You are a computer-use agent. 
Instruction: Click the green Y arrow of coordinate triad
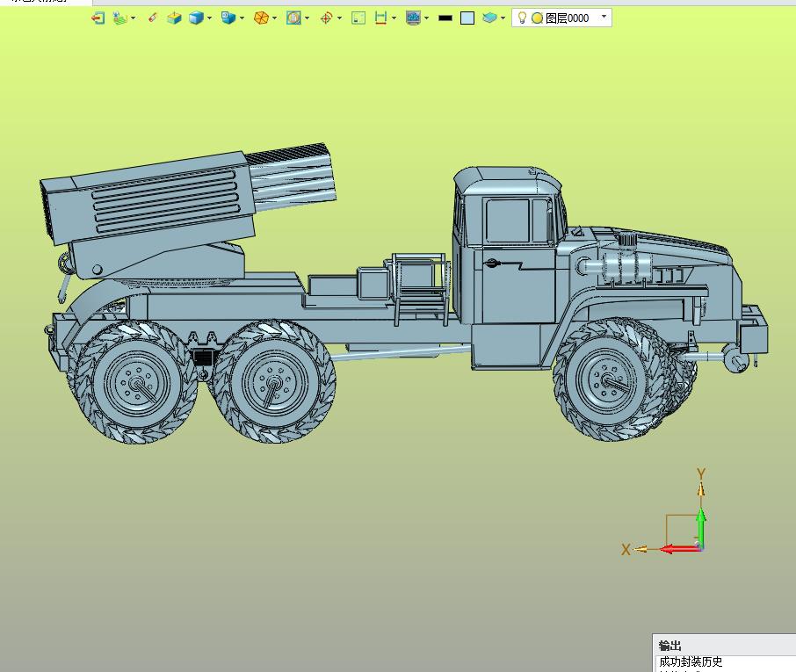[x=701, y=527]
